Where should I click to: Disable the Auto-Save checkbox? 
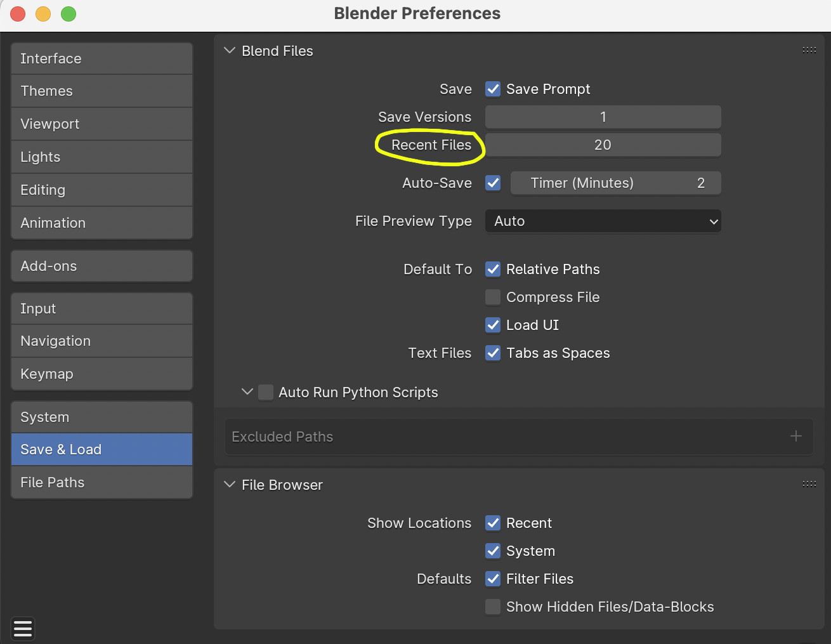493,183
